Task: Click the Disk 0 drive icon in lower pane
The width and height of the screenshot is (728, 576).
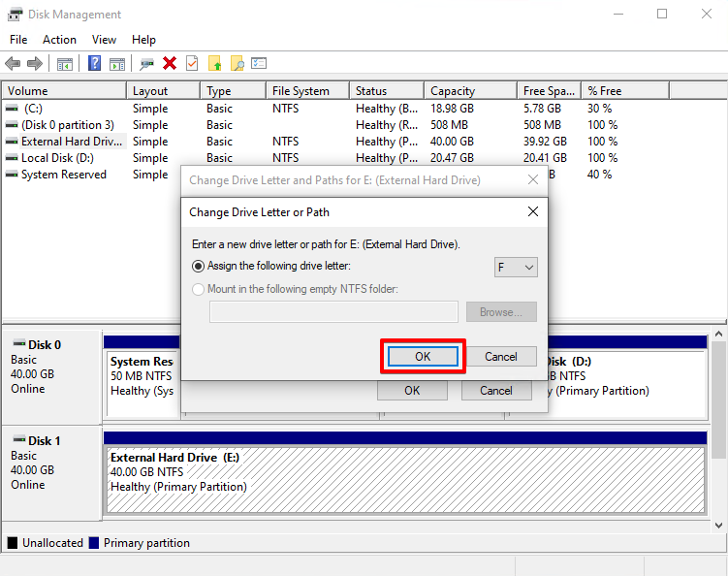Action: [x=19, y=343]
